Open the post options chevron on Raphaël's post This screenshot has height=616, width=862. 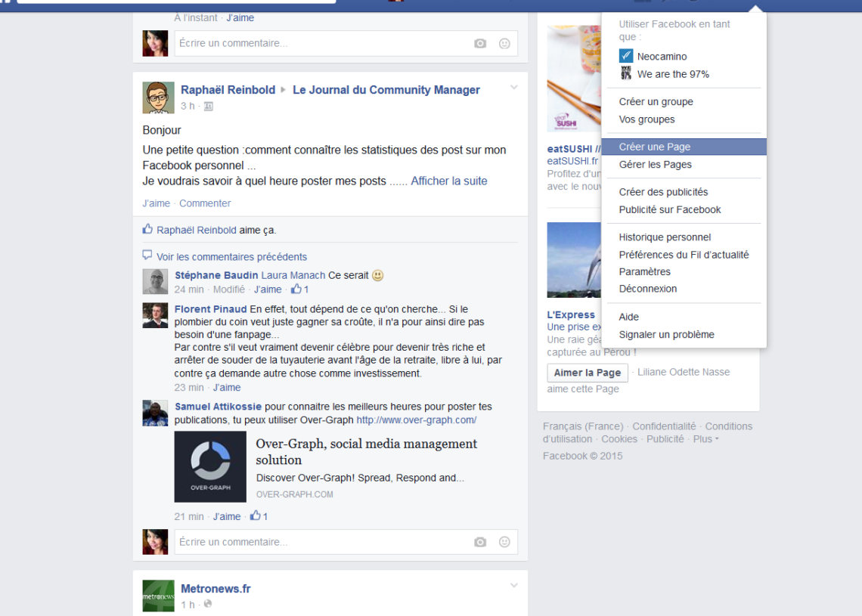click(513, 87)
